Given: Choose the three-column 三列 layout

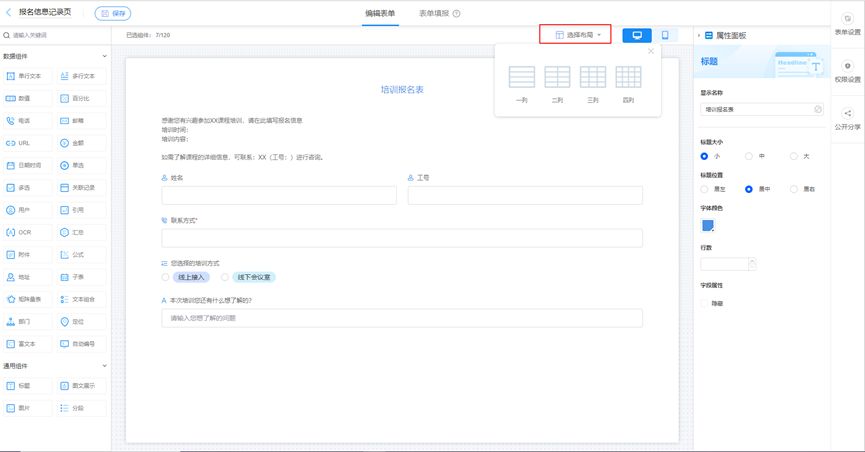Looking at the screenshot, I should point(593,84).
